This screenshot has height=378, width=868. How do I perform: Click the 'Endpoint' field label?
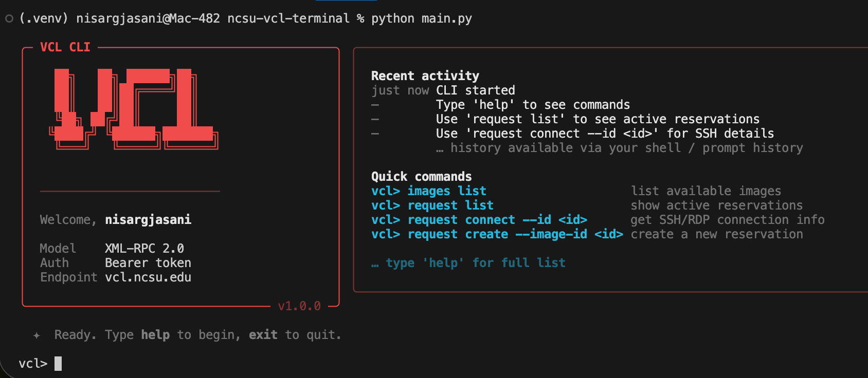69,277
